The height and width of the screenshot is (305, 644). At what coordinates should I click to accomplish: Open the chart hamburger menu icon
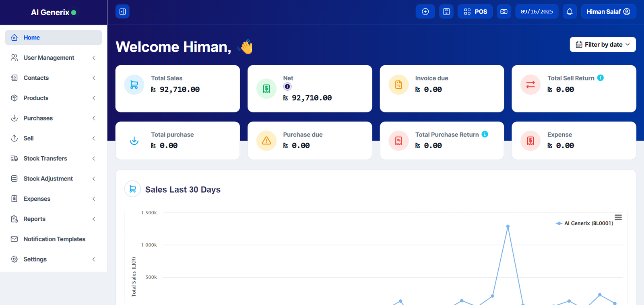(618, 218)
